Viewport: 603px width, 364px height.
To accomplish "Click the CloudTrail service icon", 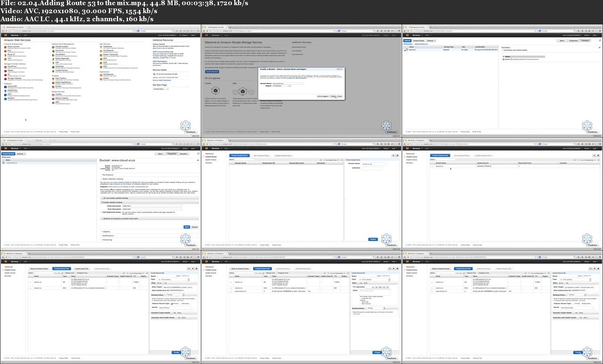I will 53,51.
